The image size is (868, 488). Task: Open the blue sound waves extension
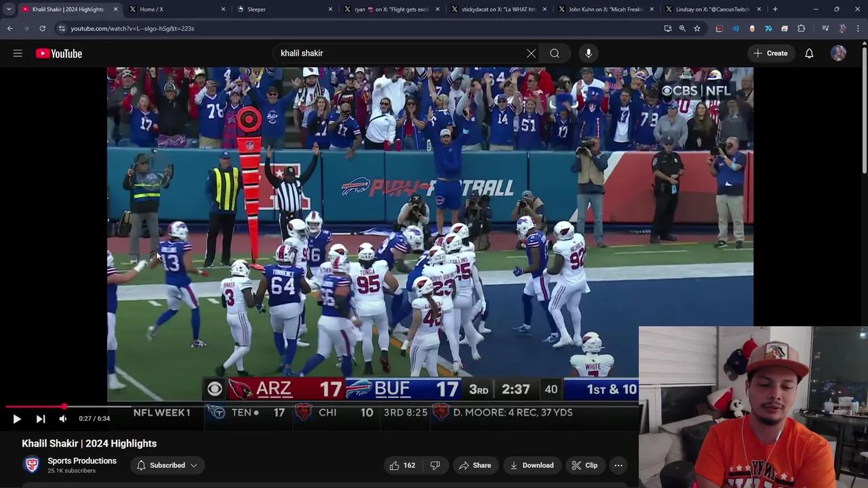click(x=736, y=28)
